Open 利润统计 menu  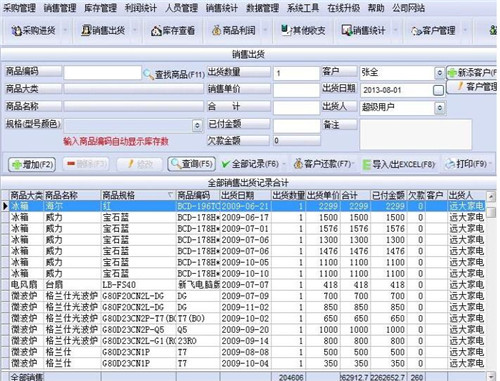click(141, 8)
